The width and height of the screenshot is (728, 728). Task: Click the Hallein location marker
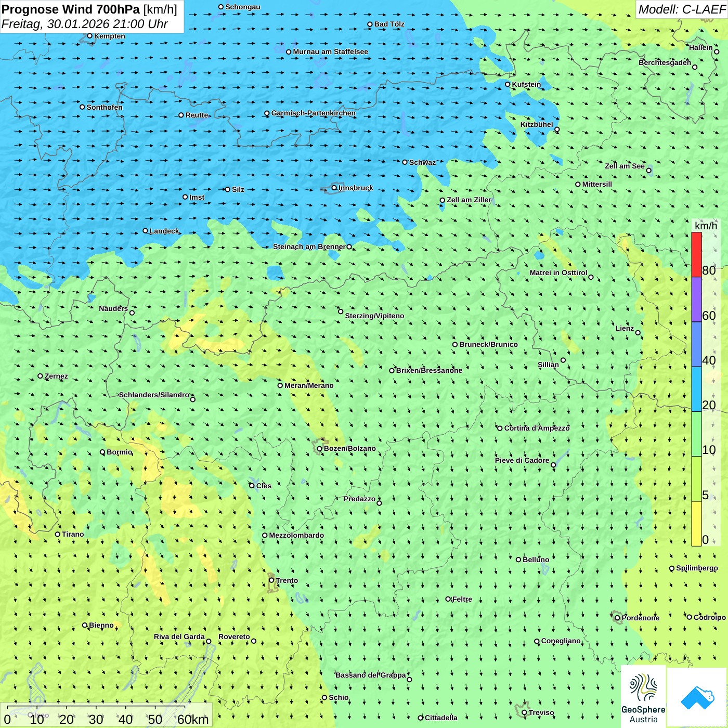[717, 52]
